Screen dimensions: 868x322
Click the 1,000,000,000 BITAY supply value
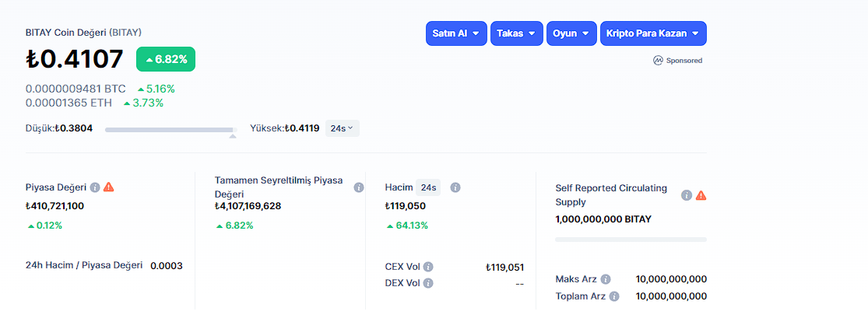[603, 219]
